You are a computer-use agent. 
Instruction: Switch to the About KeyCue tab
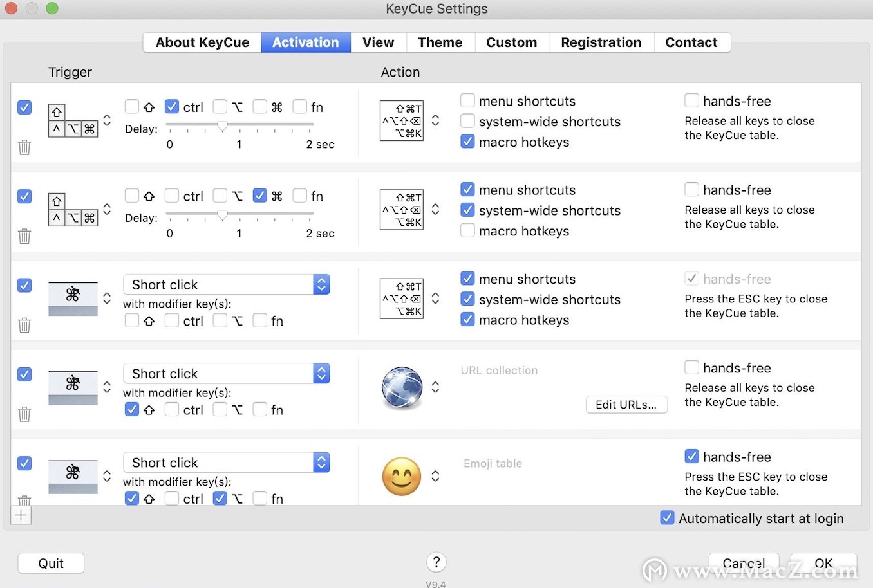tap(202, 42)
